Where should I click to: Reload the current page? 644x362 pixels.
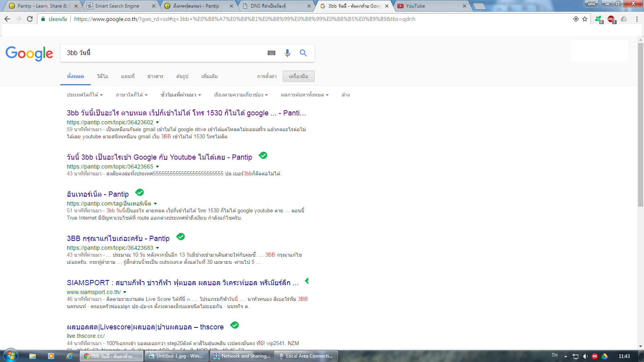click(x=30, y=19)
